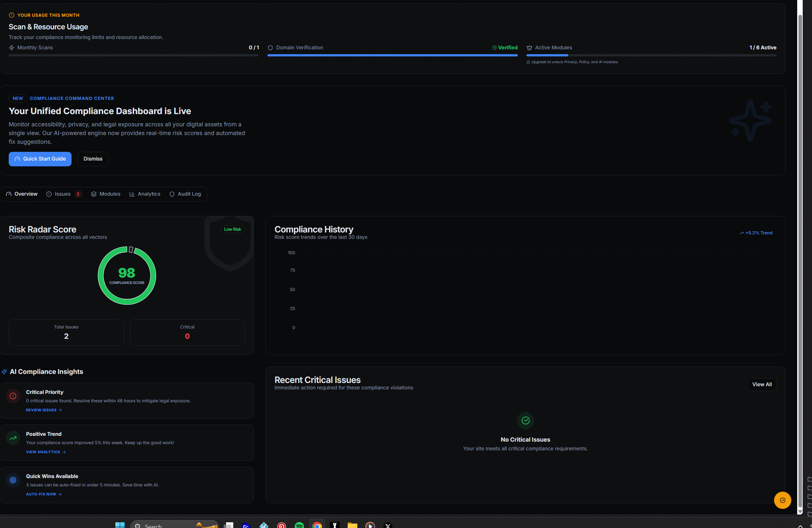Viewport: 812px width, 528px height.
Task: Click the Critical Priority alert icon
Action: tap(13, 396)
